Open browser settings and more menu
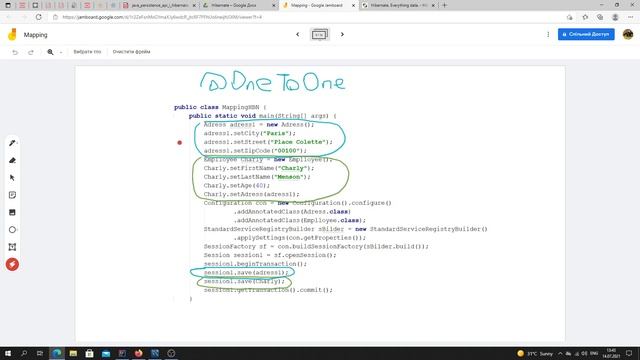The height and width of the screenshot is (360, 640). pyautogui.click(x=630, y=17)
